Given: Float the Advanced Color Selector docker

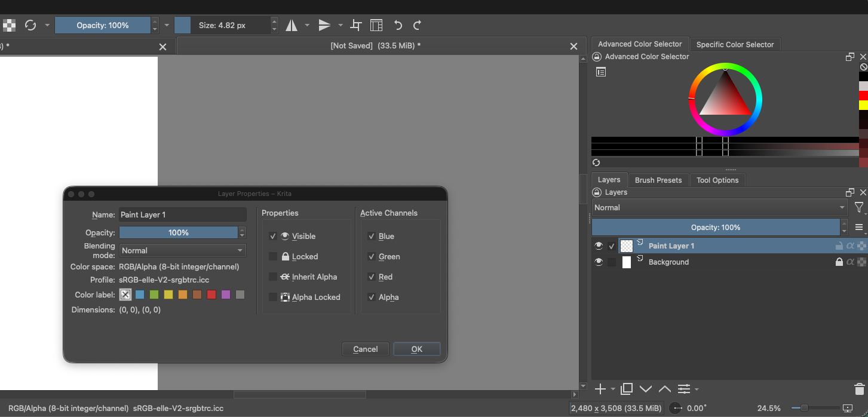Looking at the screenshot, I should (850, 57).
